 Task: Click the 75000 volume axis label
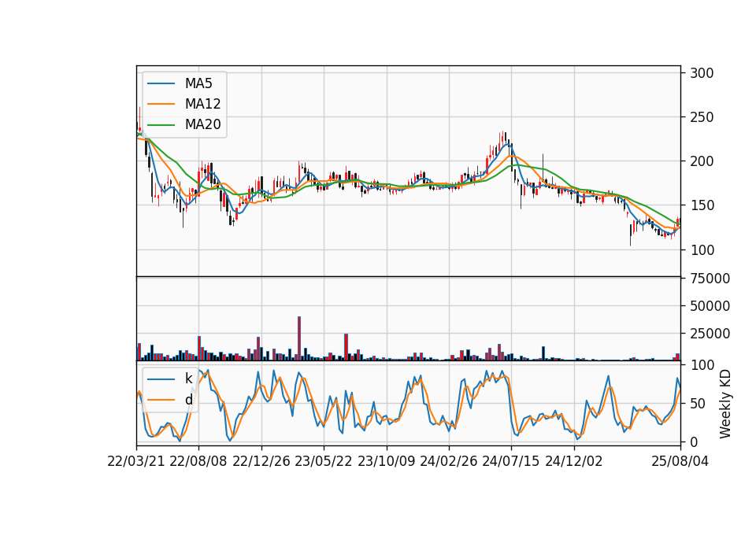pyautogui.click(x=710, y=279)
